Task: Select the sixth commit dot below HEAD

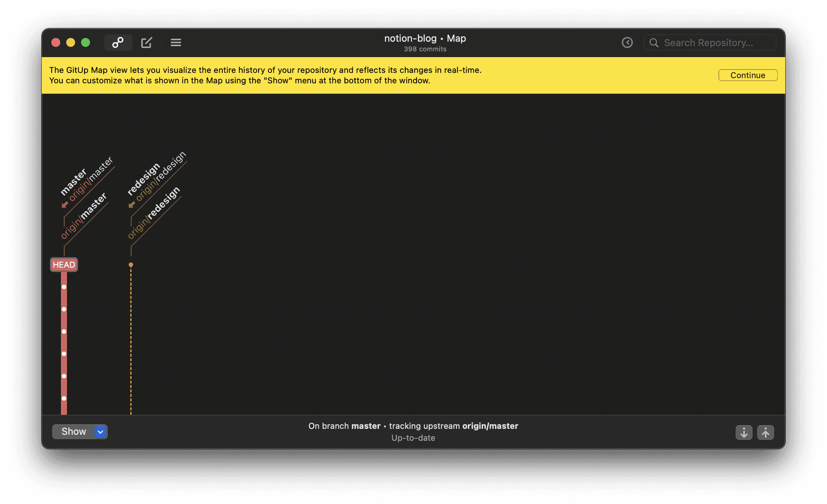Action: point(64,399)
